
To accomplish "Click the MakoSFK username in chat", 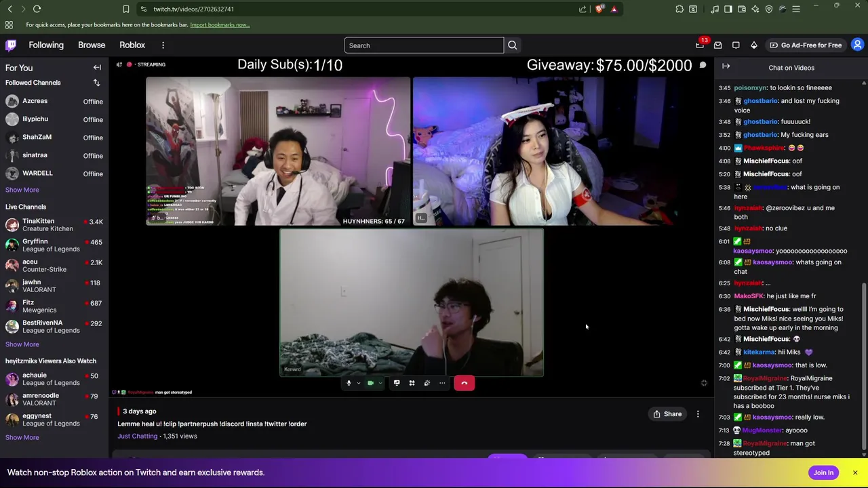I will (749, 296).
